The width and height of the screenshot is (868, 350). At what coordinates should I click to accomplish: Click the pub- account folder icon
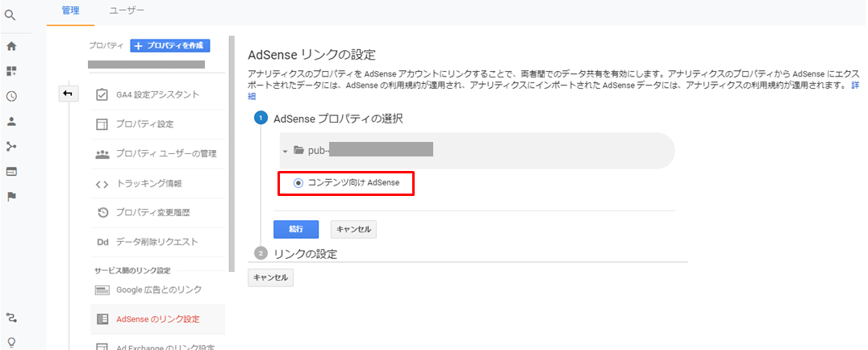pos(299,150)
